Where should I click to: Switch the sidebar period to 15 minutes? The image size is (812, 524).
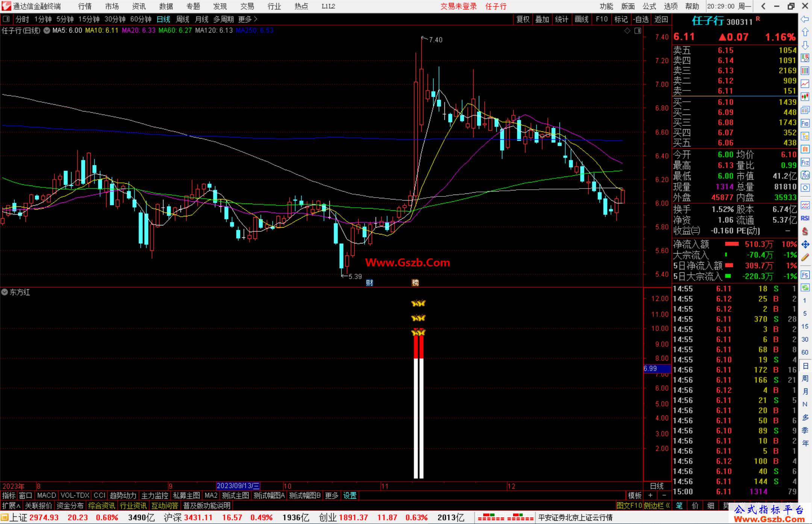pos(804,326)
